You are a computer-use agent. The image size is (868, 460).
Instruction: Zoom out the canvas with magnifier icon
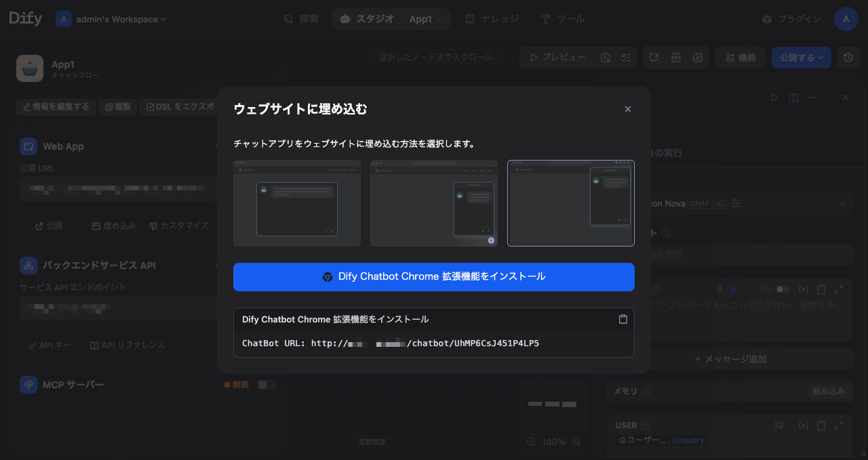click(530, 442)
